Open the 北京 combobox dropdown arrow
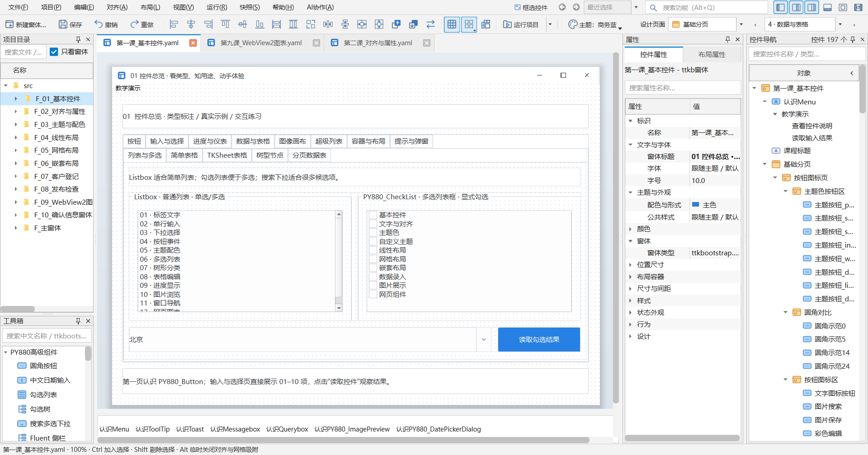 coord(484,340)
